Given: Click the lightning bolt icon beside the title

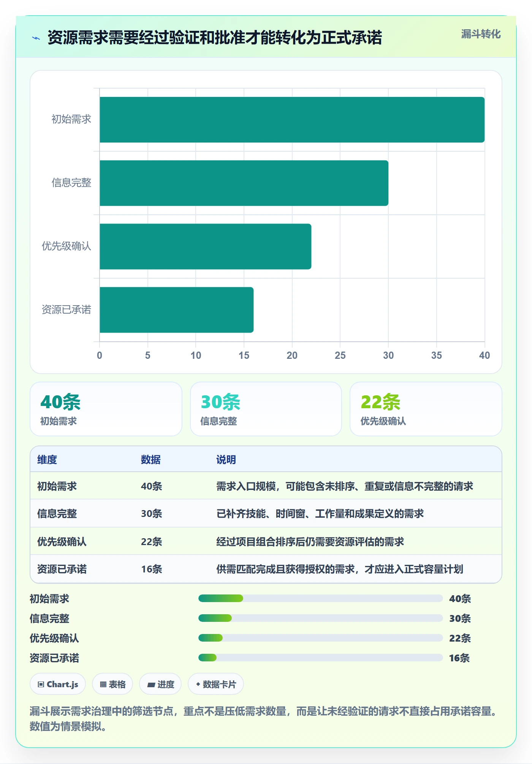Looking at the screenshot, I should tap(36, 38).
